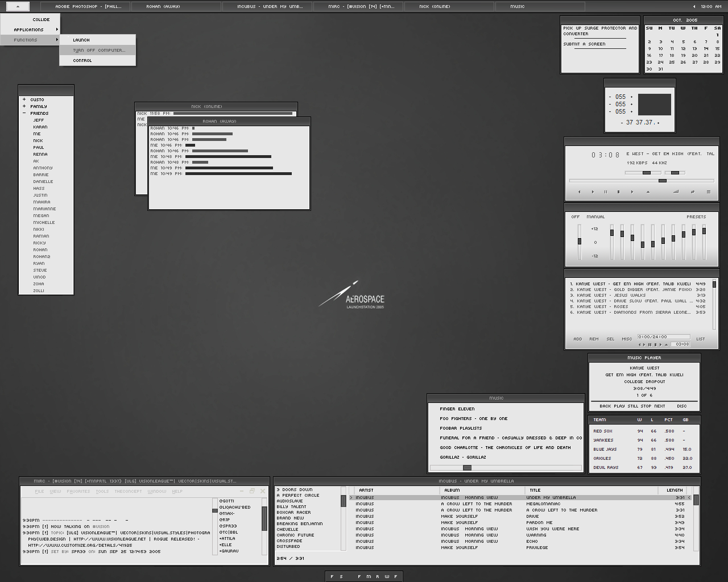Select buddy Danielle in Friends list
The height and width of the screenshot is (582, 728).
point(43,181)
